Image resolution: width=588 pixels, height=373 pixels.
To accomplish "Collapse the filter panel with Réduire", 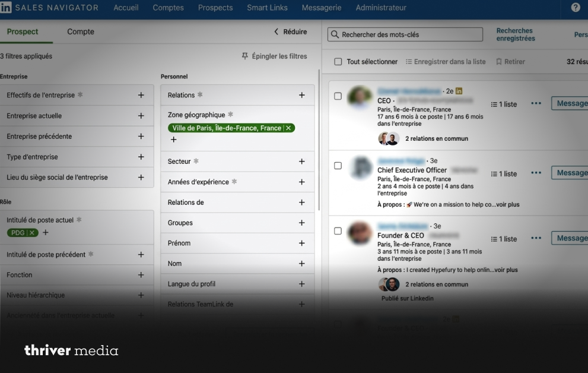I will click(290, 31).
